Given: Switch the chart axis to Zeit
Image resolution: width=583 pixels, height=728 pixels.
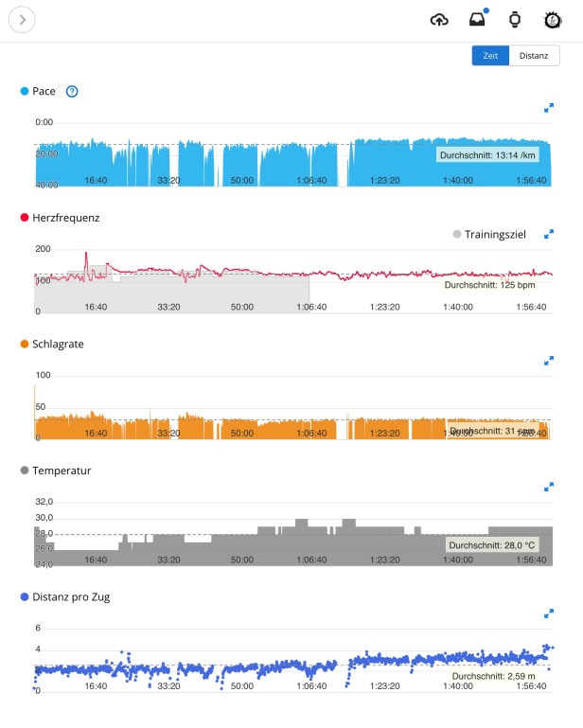Looking at the screenshot, I should point(490,56).
